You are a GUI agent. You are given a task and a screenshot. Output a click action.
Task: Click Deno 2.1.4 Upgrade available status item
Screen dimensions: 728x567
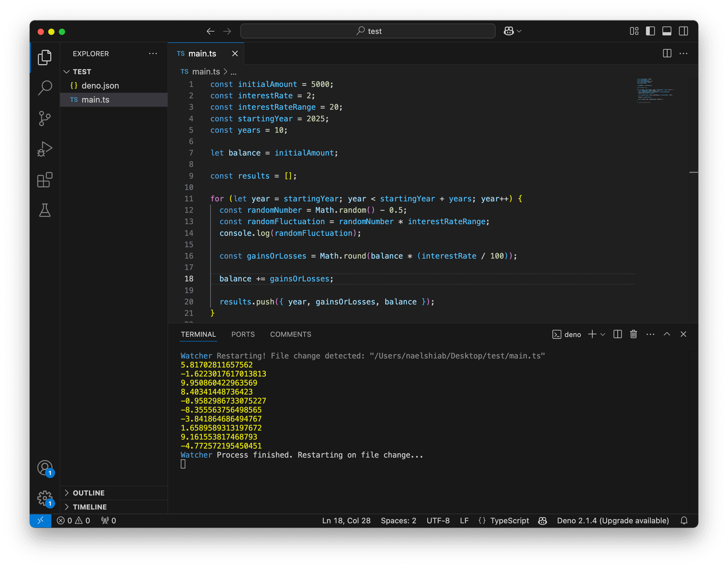(613, 521)
